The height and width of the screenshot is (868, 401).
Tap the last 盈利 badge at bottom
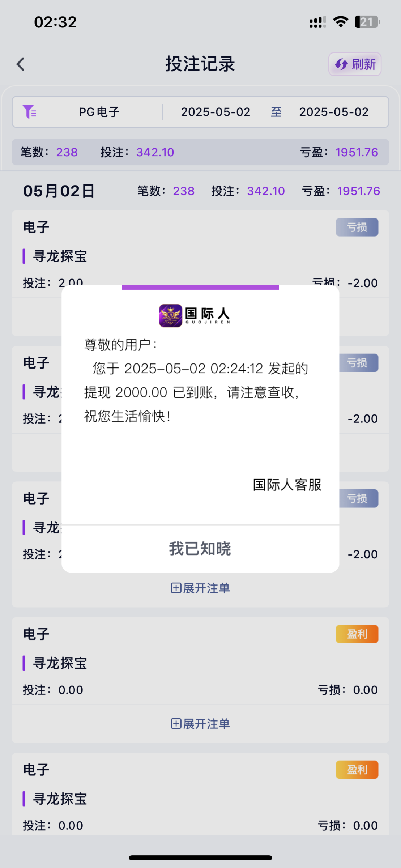[357, 770]
